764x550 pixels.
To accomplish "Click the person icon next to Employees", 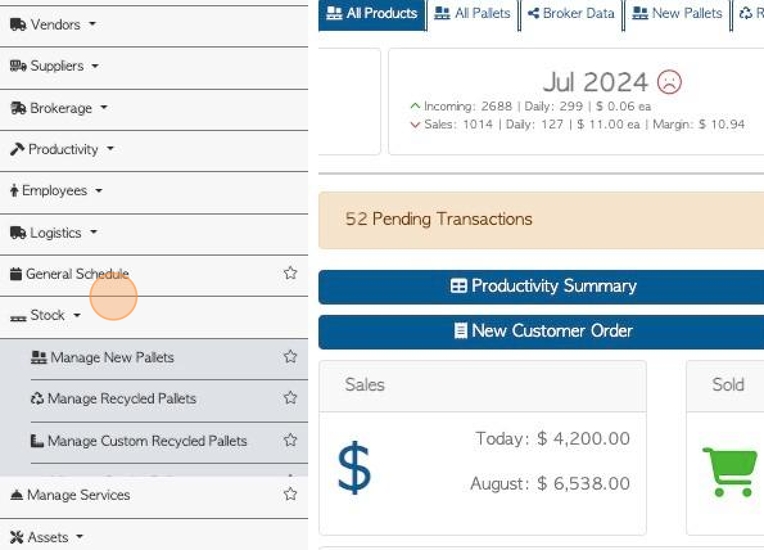I will [x=14, y=190].
